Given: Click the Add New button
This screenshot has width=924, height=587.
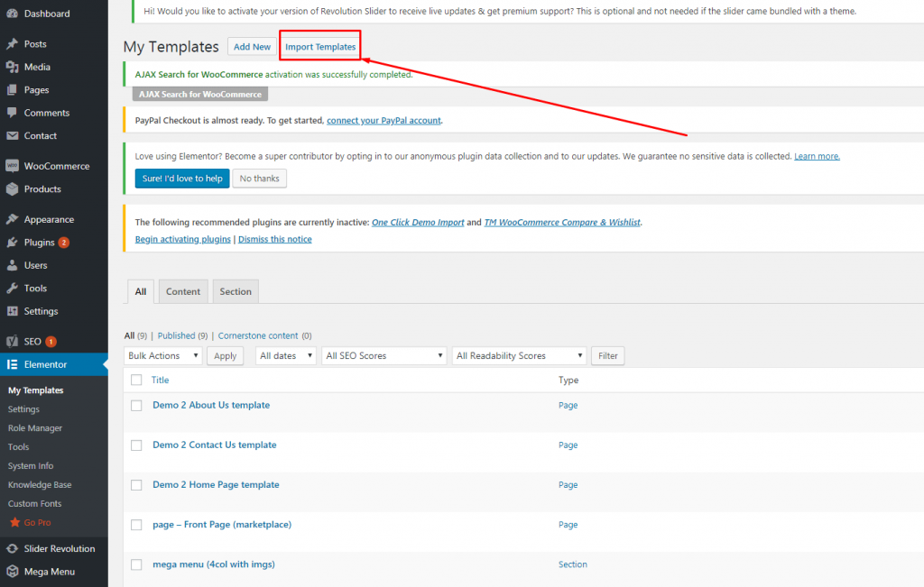Looking at the screenshot, I should pyautogui.click(x=253, y=47).
